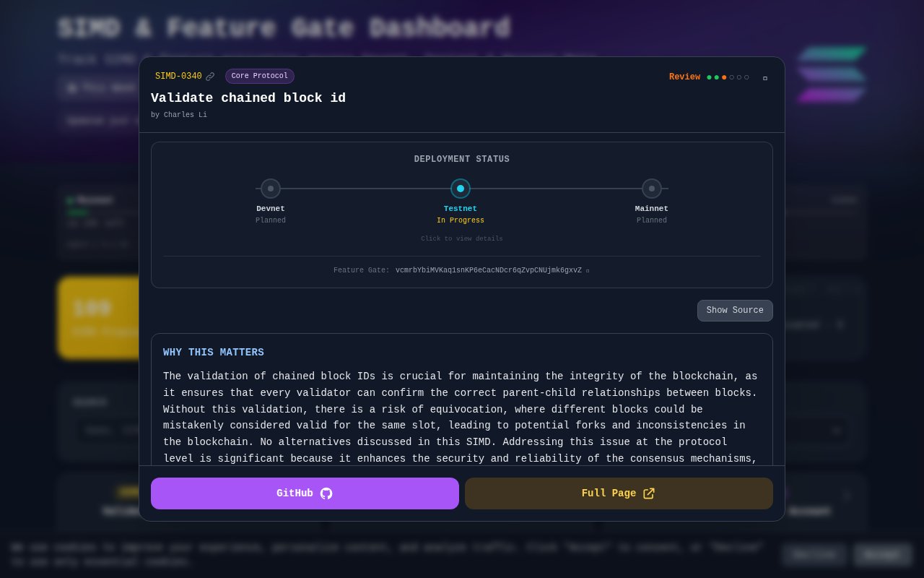Accept cookies in the background banner
This screenshot has height=578, width=924.
[883, 555]
